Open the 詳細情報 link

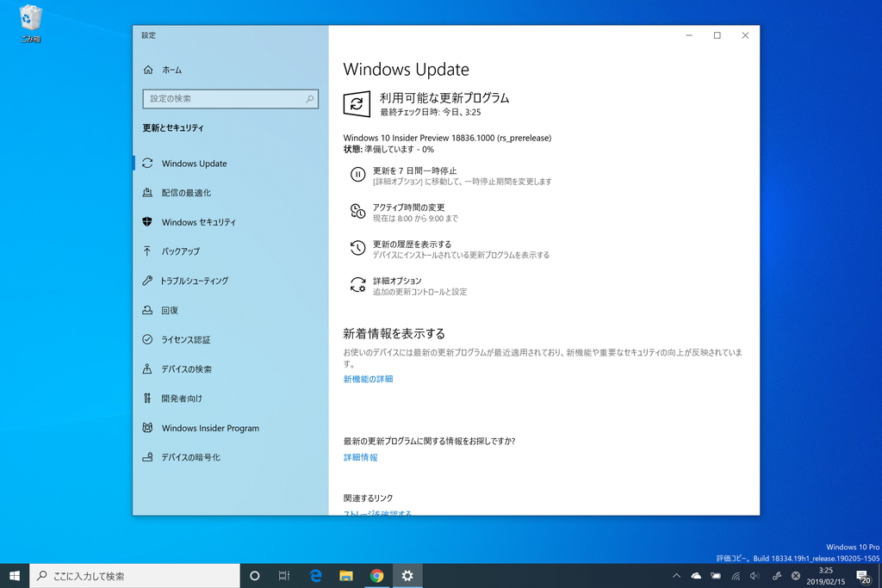359,457
